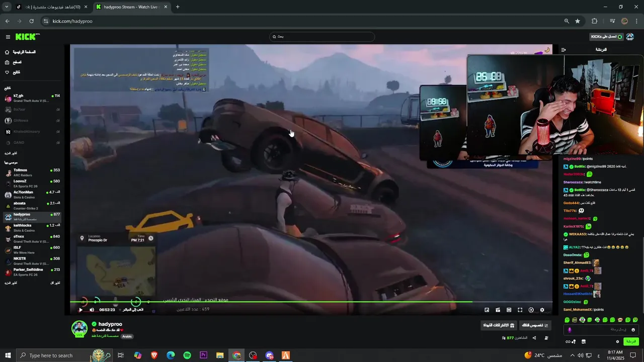Open the Browse sidebar item

13,62
